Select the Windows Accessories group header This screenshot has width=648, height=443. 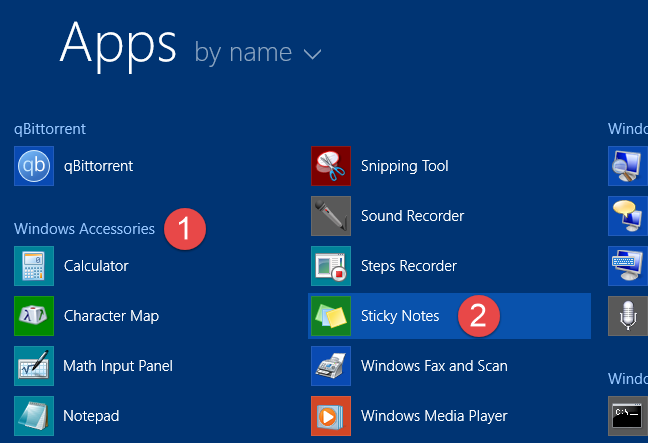pos(84,229)
